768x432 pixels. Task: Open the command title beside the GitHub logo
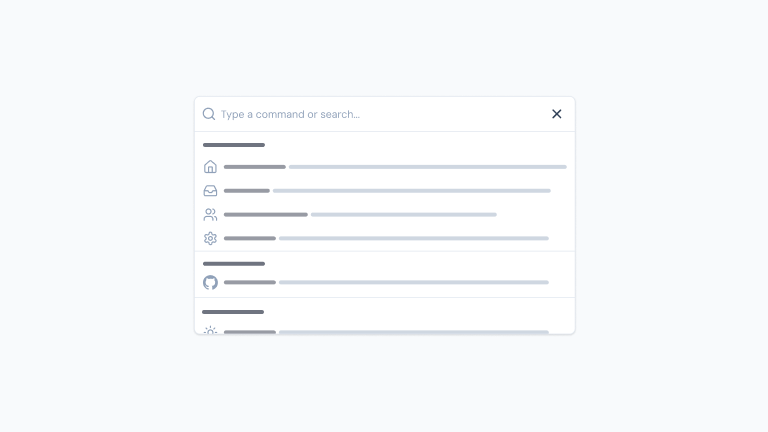pyautogui.click(x=250, y=283)
